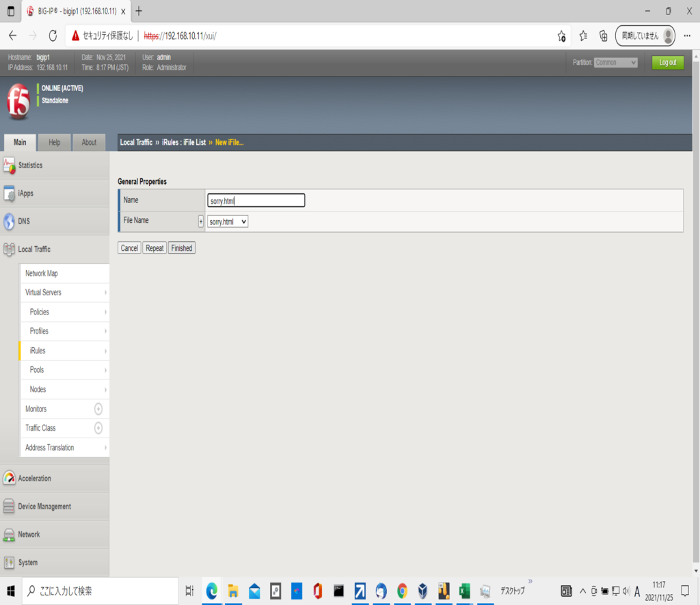
Task: Click the Log out button
Action: point(667,62)
